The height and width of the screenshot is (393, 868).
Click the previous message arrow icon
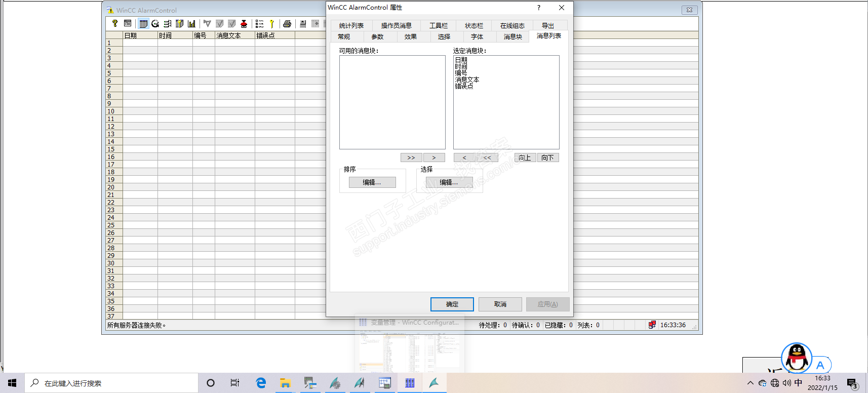click(x=315, y=23)
